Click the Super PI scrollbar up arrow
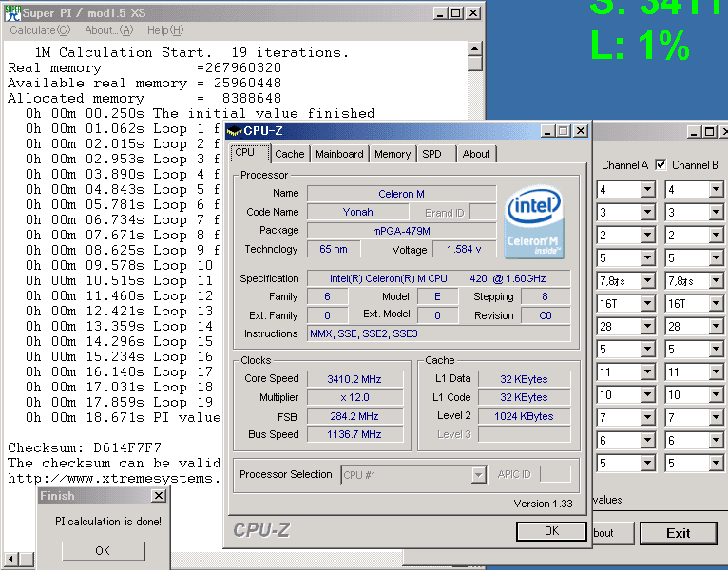The width and height of the screenshot is (728, 570). [x=474, y=48]
